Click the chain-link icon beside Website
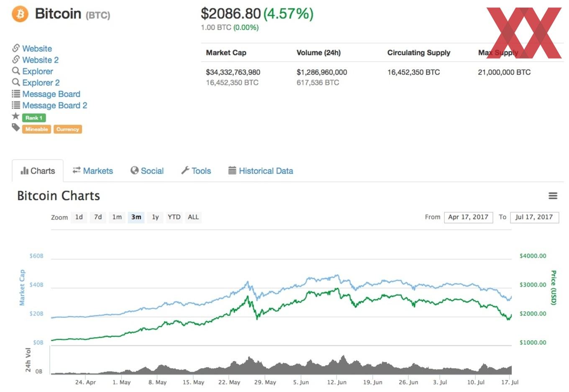The width and height of the screenshot is (569, 392). [16, 48]
